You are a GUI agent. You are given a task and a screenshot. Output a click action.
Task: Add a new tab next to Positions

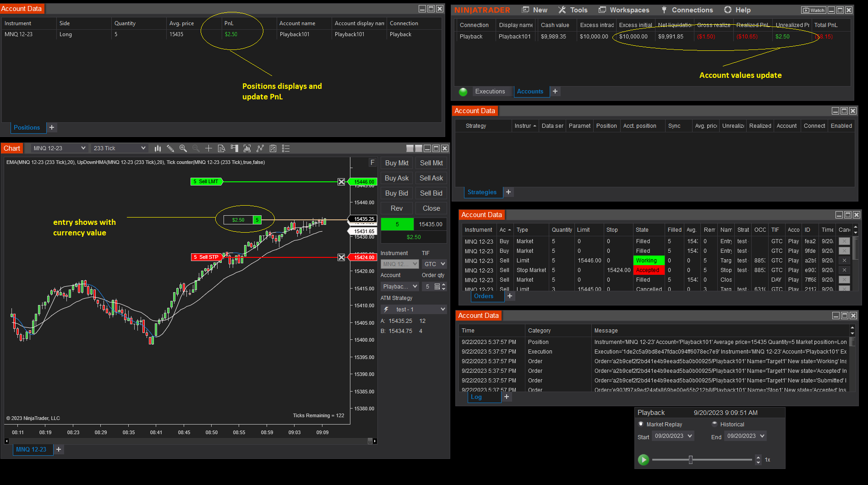tap(52, 128)
